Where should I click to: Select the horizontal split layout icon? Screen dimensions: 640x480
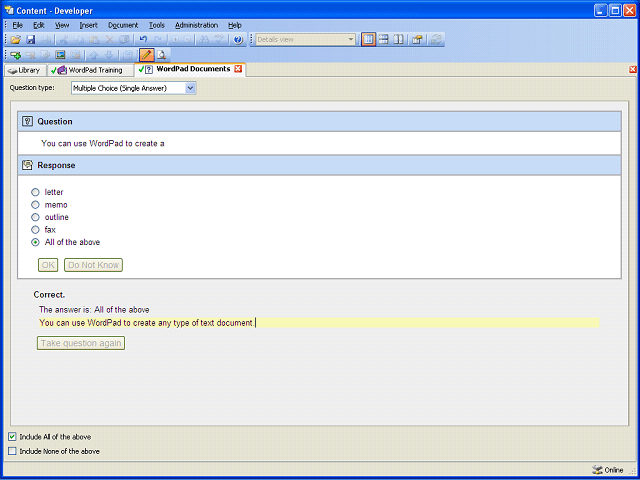coord(383,40)
